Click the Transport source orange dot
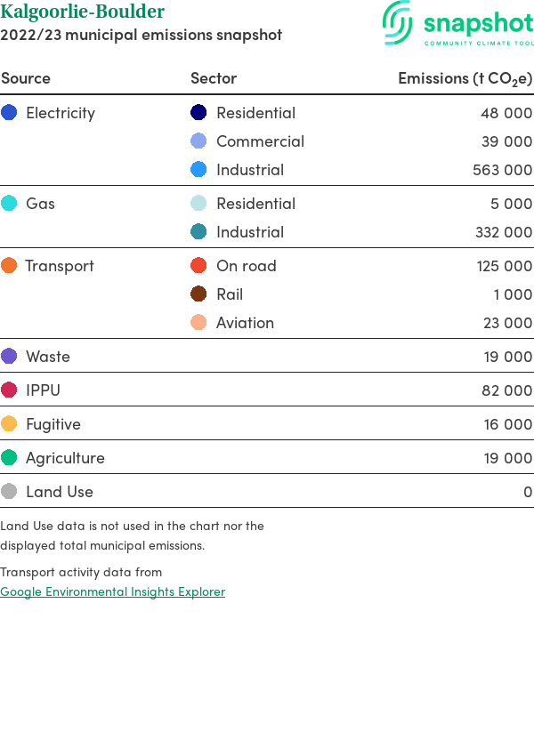 [x=9, y=265]
